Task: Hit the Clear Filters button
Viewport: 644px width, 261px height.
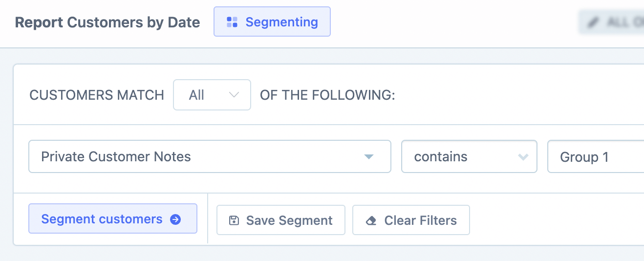Action: pos(411,220)
